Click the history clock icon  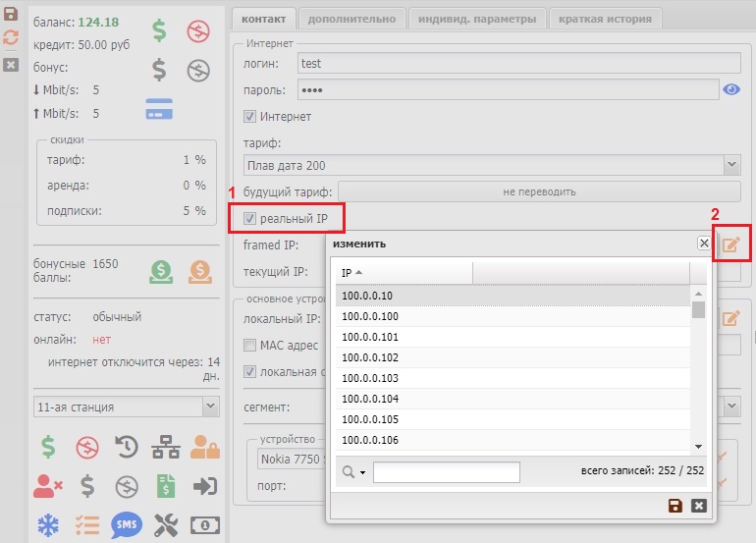(x=127, y=448)
